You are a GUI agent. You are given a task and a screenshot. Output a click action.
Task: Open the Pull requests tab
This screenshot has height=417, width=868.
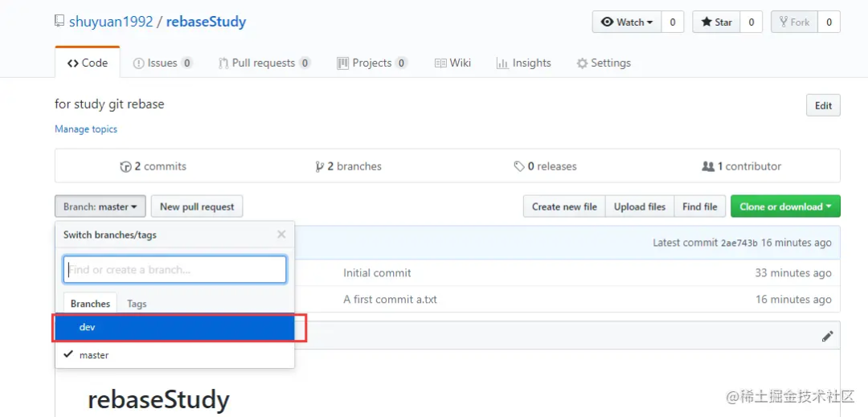click(264, 63)
